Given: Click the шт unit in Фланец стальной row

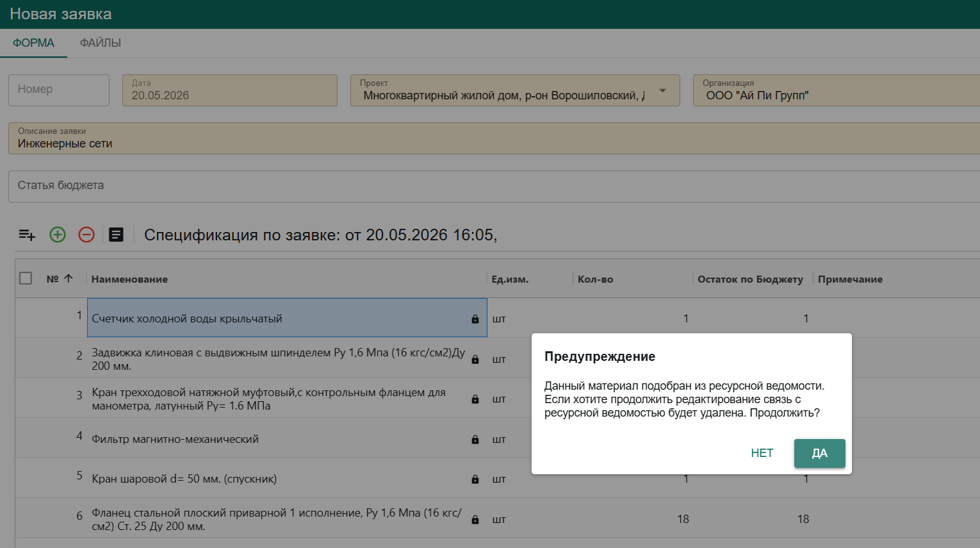Looking at the screenshot, I should pos(499,520).
